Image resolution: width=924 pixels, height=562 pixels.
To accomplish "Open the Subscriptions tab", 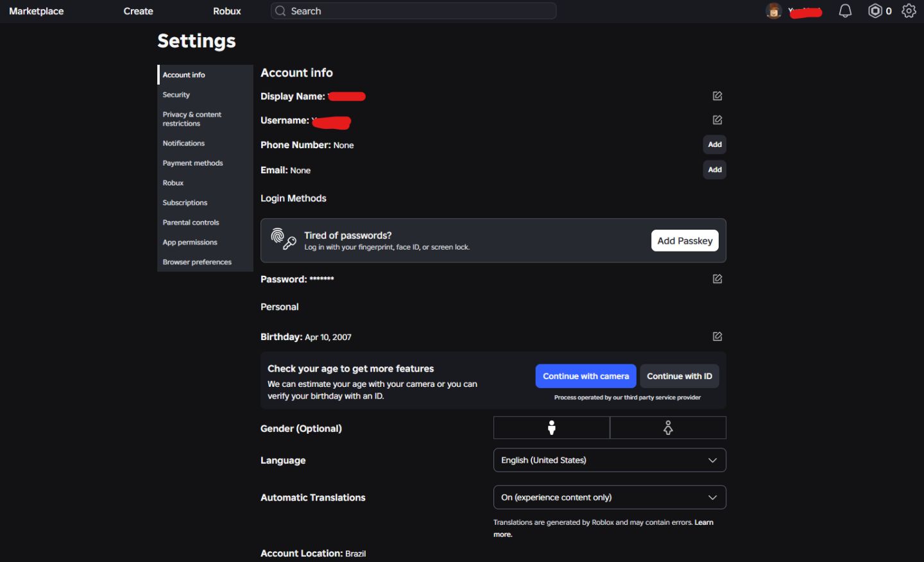I will pos(205,203).
